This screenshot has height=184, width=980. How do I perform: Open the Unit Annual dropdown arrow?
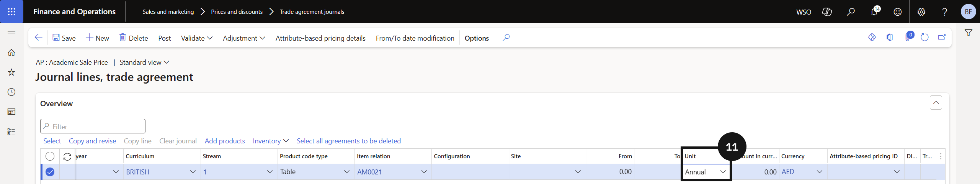click(723, 172)
